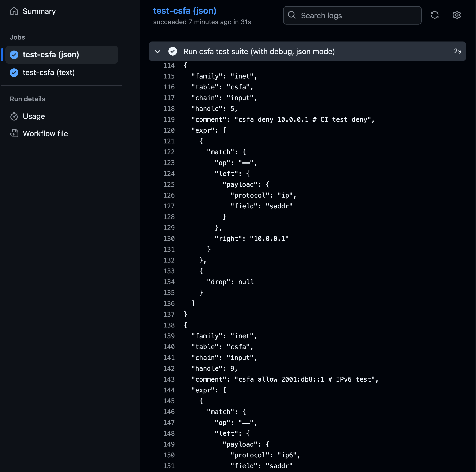Click log line number 119

click(169, 120)
